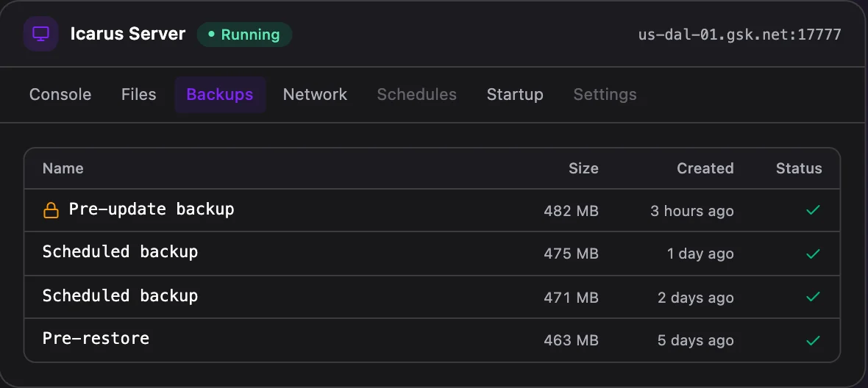Screen dimensions: 868x388
Task: Select the Pre-update backup row
Action: tap(432, 210)
